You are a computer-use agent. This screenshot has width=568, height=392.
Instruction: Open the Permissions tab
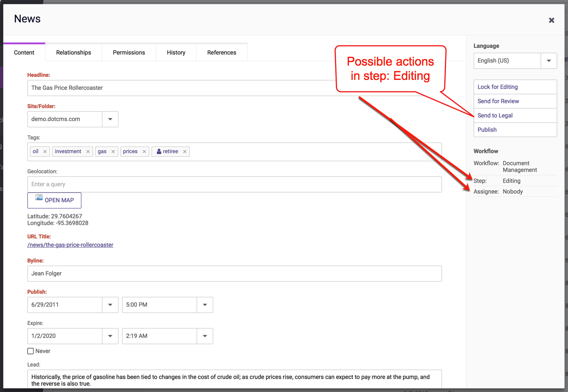point(129,53)
